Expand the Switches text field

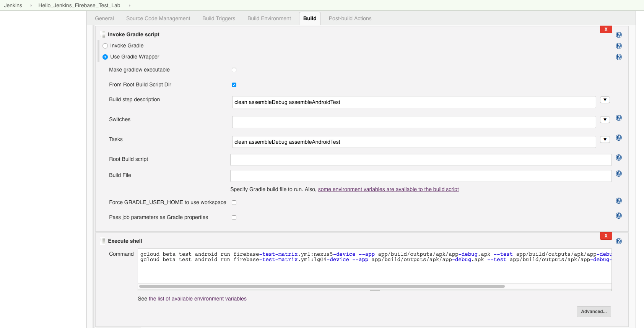click(605, 120)
